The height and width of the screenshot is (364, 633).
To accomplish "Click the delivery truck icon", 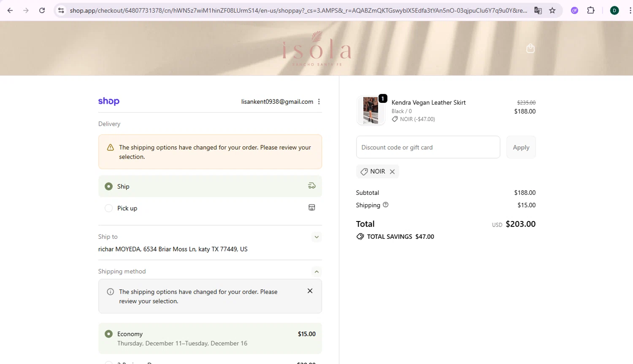I will (312, 186).
